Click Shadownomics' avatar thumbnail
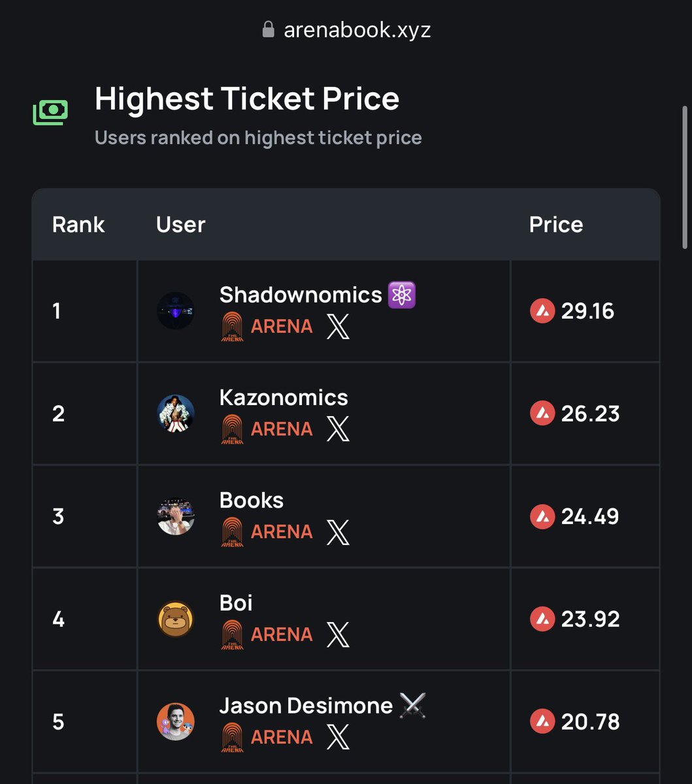The image size is (692, 784). 176,311
